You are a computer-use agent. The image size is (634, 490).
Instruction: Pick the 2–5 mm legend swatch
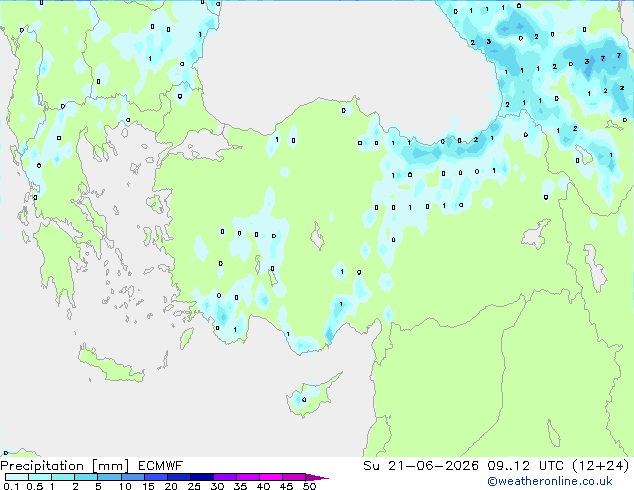86,477
